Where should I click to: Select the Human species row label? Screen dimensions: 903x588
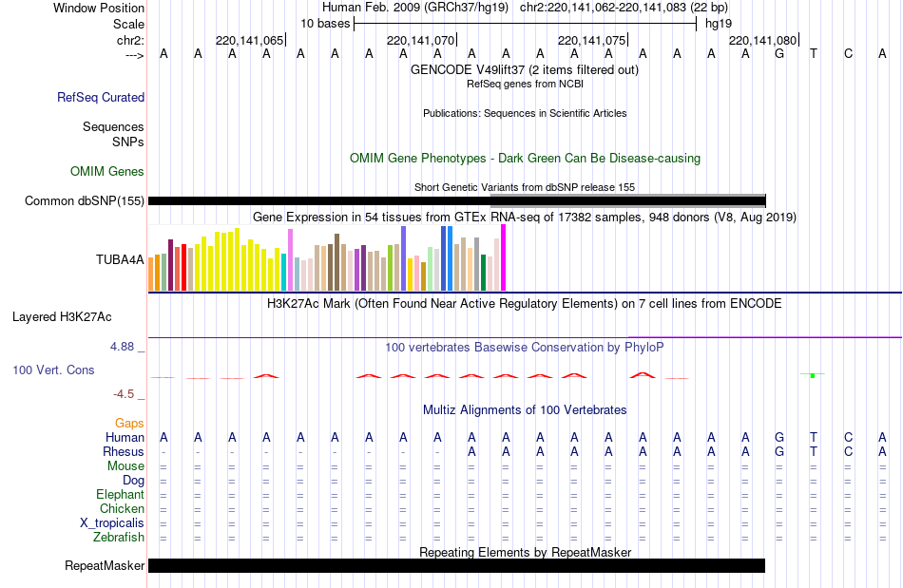pos(125,438)
